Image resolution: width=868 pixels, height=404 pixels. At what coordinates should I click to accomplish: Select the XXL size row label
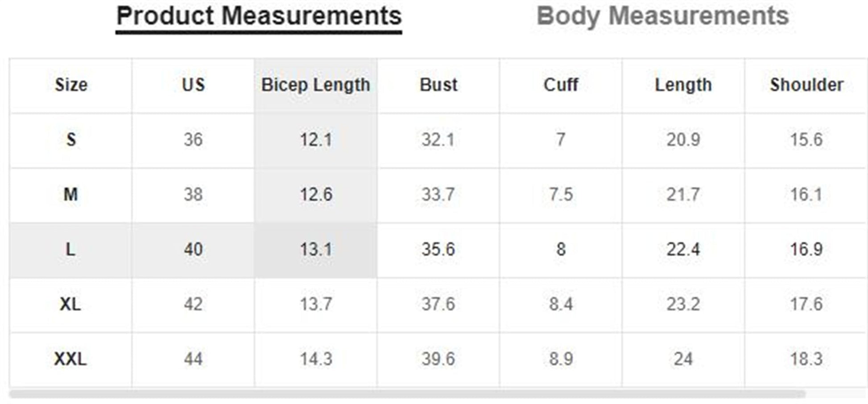point(70,359)
